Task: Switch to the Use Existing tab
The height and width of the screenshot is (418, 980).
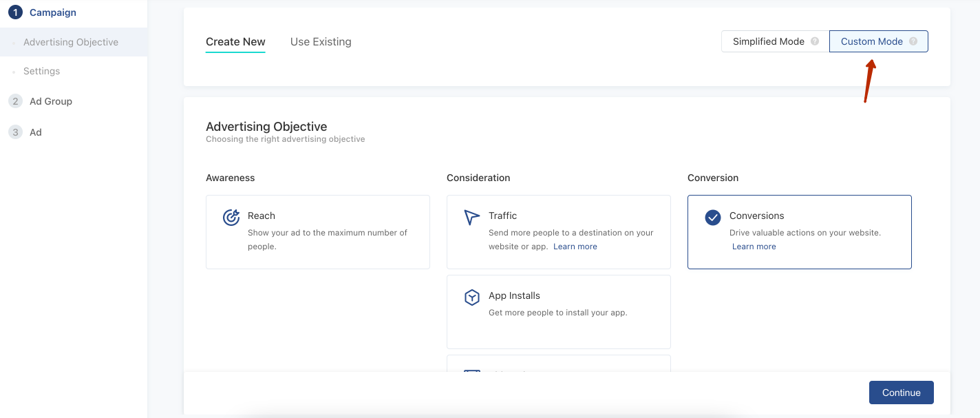Action: click(321, 41)
